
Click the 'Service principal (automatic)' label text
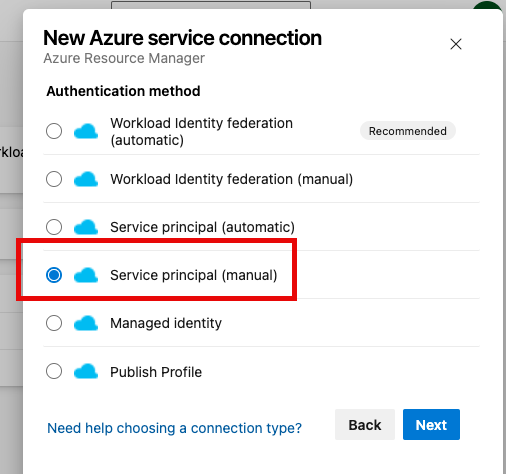(203, 227)
